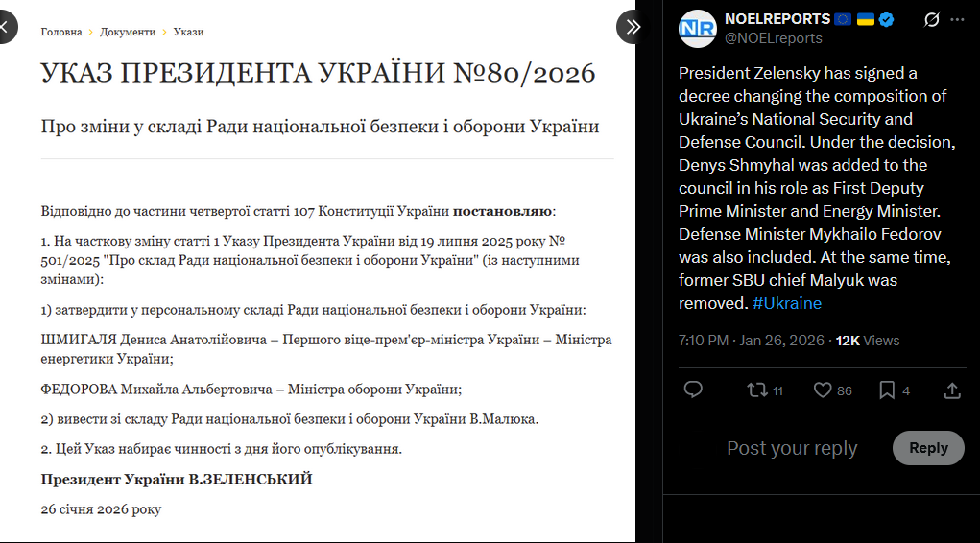Click the Укази breadcrumb in the image

(x=188, y=32)
